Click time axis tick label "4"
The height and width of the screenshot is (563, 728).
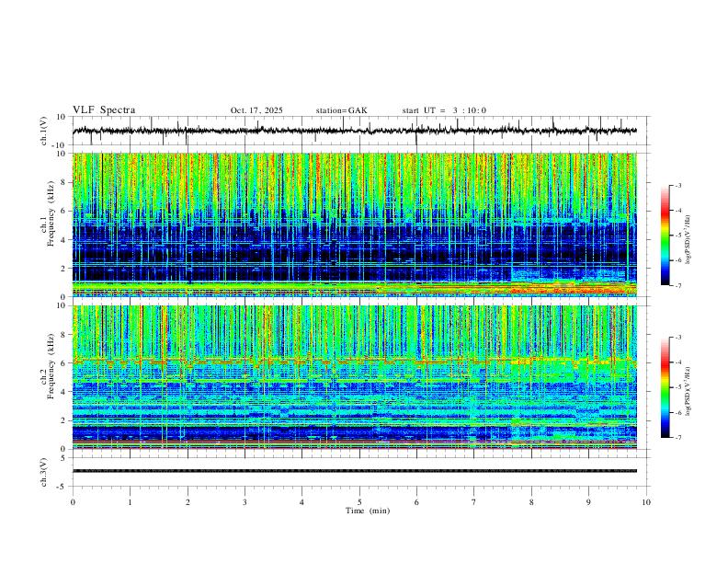[301, 502]
